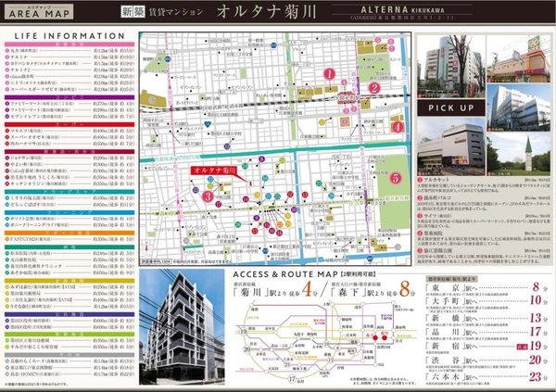Click red marker 3 beside the property
Screen dimensions: 556x392
point(208,196)
